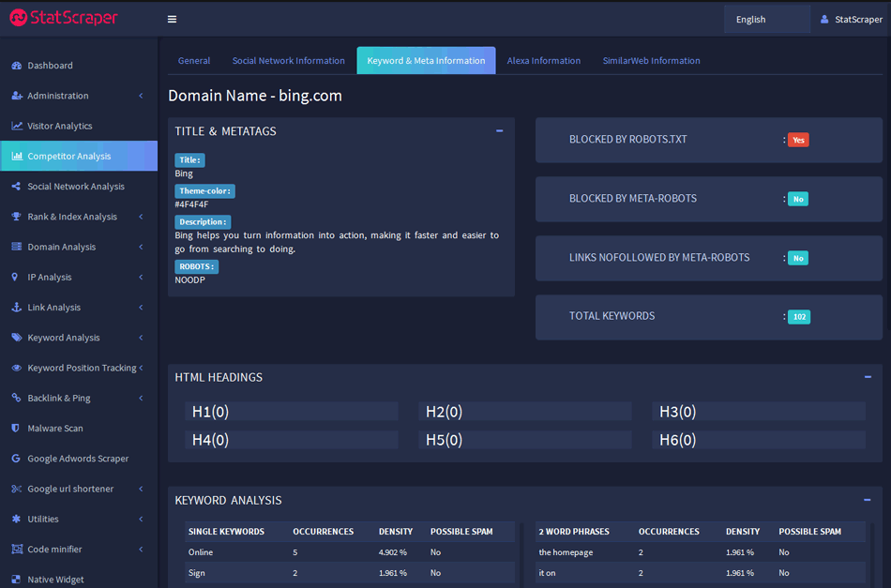
Task: Open Social Network Analysis page
Action: [79, 187]
